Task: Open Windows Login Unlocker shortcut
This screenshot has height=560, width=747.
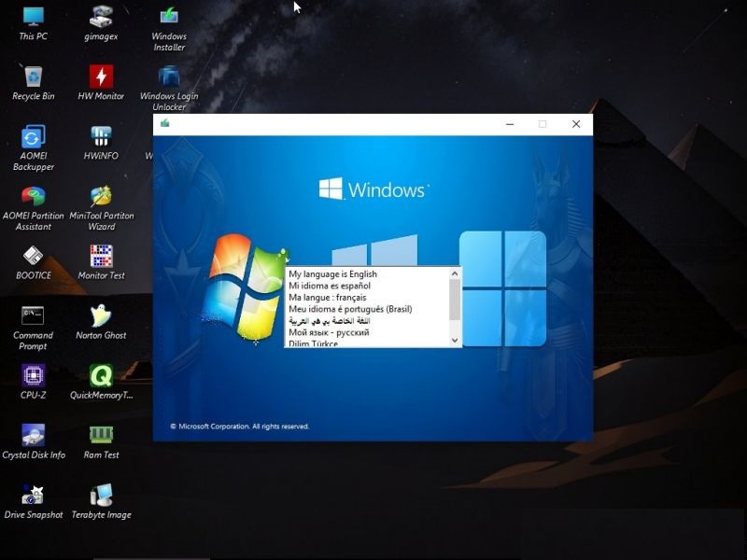Action: point(169,77)
